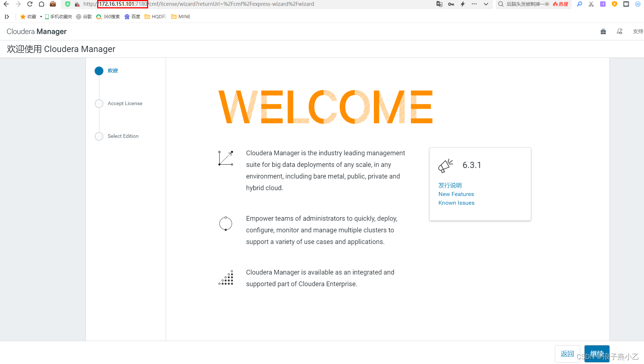Select the 欢迎 wizard step
This screenshot has width=644, height=364.
113,71
